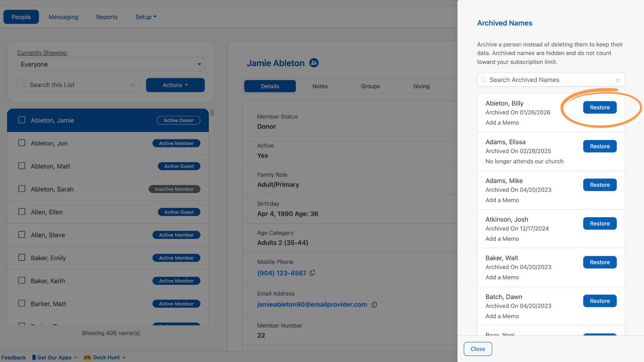The height and width of the screenshot is (362, 644).
Task: Clear the Search this List field icon
Action: coord(132,85)
